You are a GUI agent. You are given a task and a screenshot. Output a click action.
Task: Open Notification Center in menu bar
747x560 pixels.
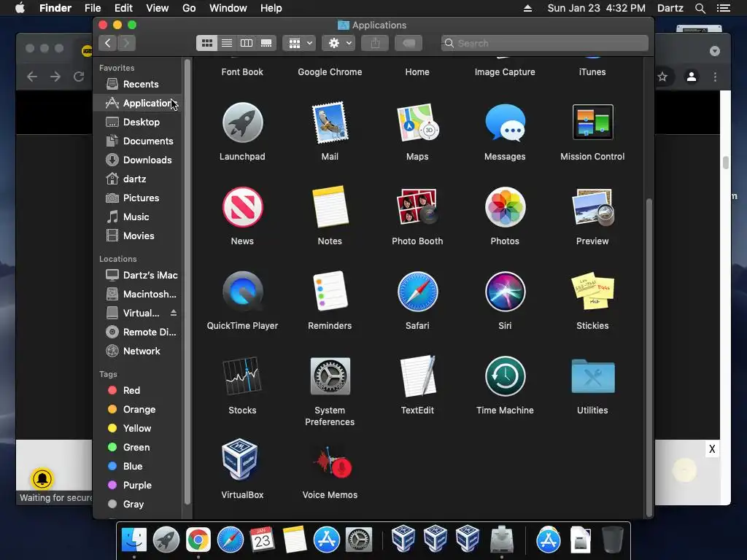click(724, 8)
